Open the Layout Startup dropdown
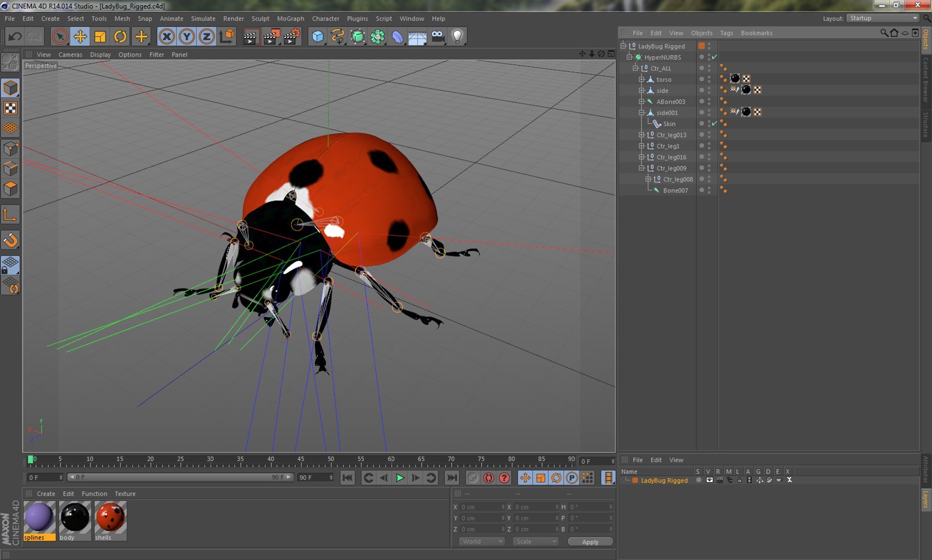 click(883, 18)
